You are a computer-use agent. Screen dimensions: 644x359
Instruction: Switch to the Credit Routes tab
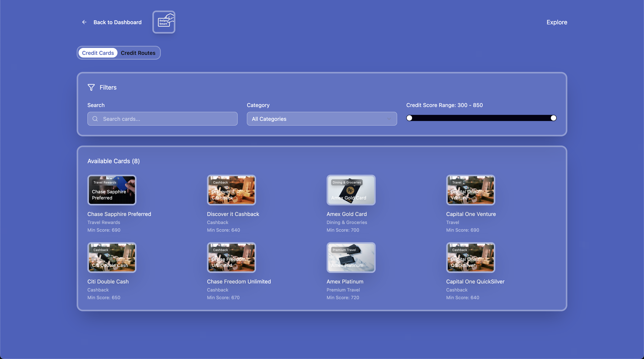[x=138, y=53]
